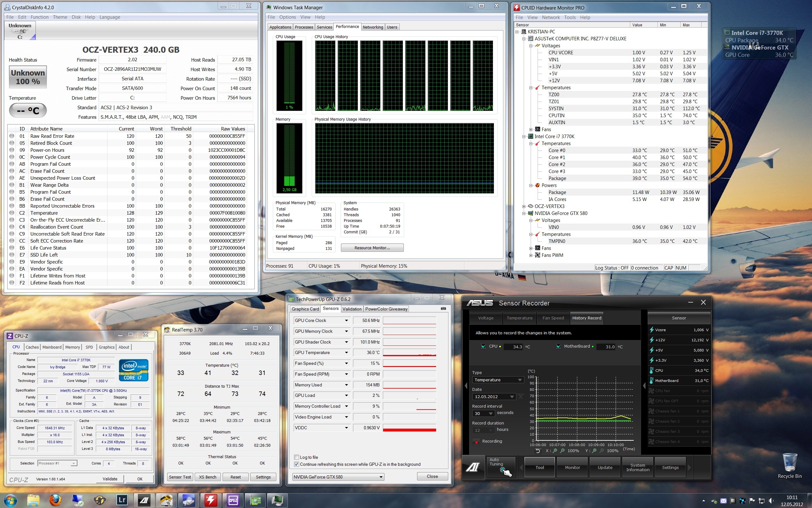Screen dimensions: 812x508
Task: Launch Firefox from the taskbar
Action: click(56, 500)
